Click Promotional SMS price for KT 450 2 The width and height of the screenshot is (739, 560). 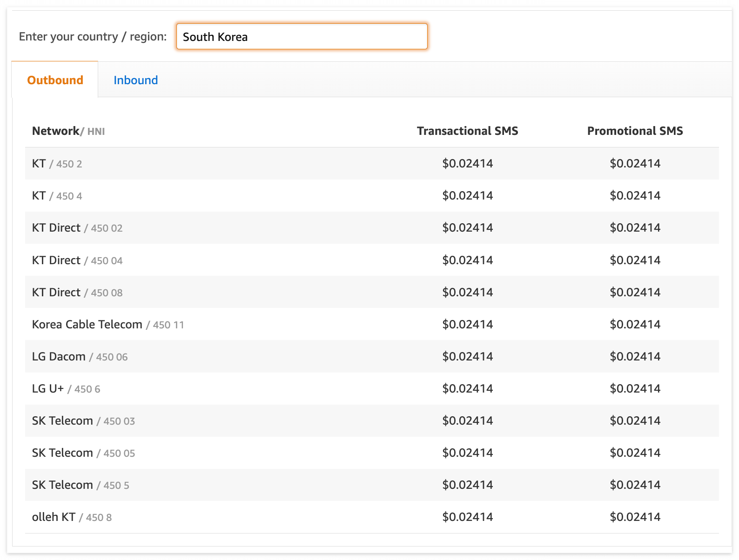pyautogui.click(x=635, y=163)
